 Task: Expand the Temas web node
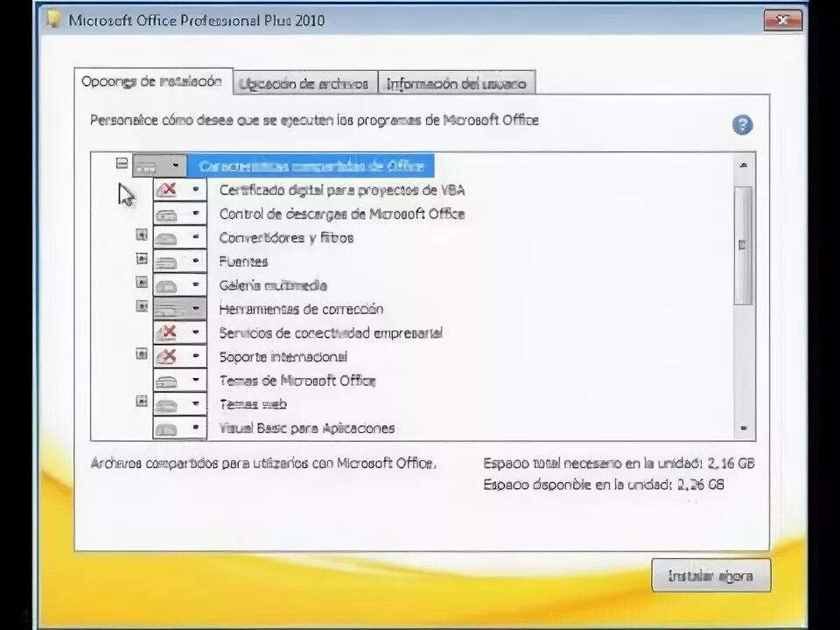(x=142, y=401)
